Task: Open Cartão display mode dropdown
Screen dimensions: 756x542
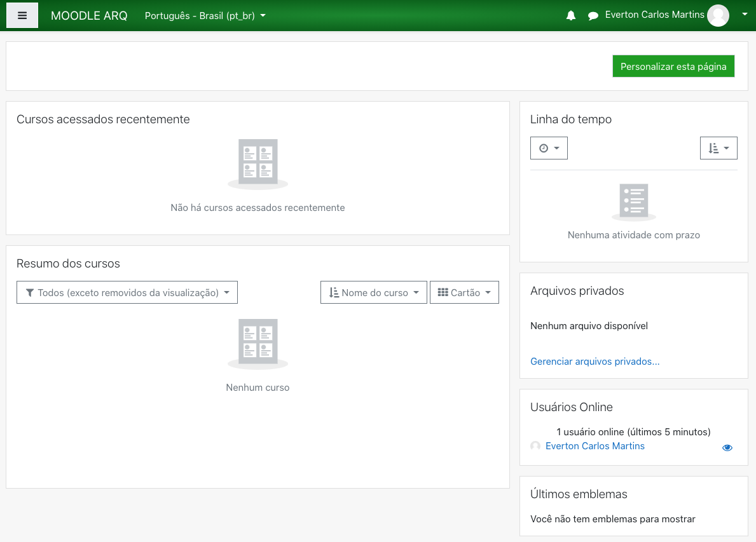Action: coord(464,292)
